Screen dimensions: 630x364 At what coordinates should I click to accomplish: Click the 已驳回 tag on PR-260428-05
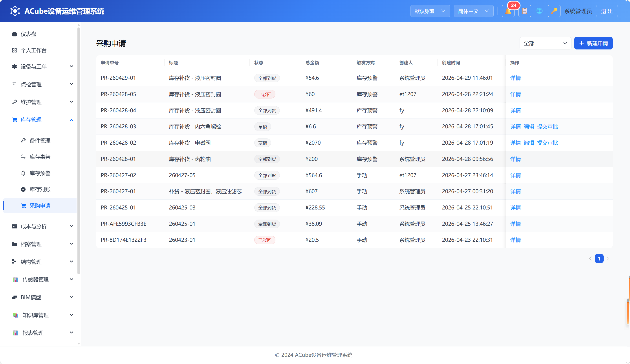[x=265, y=94]
